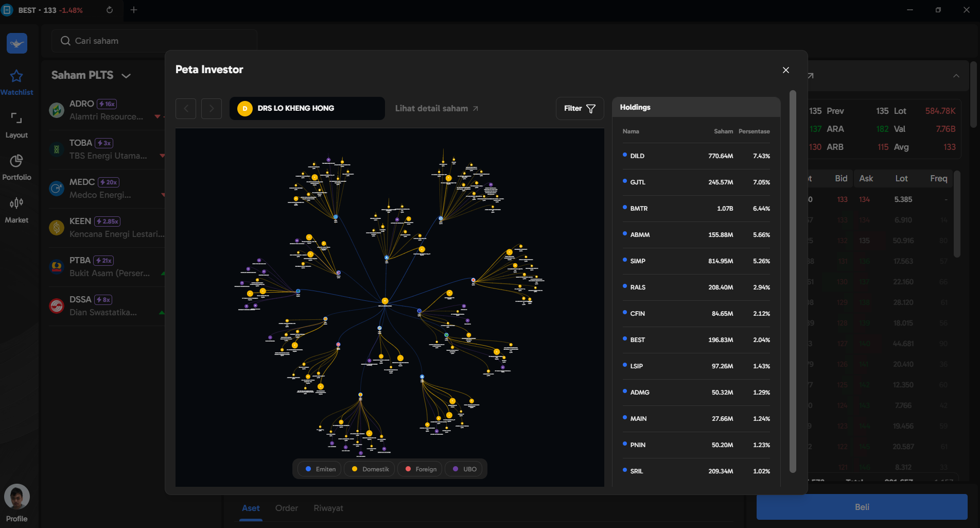Reload the BEST tab with refresh icon
Image resolution: width=980 pixels, height=528 pixels.
coord(109,10)
